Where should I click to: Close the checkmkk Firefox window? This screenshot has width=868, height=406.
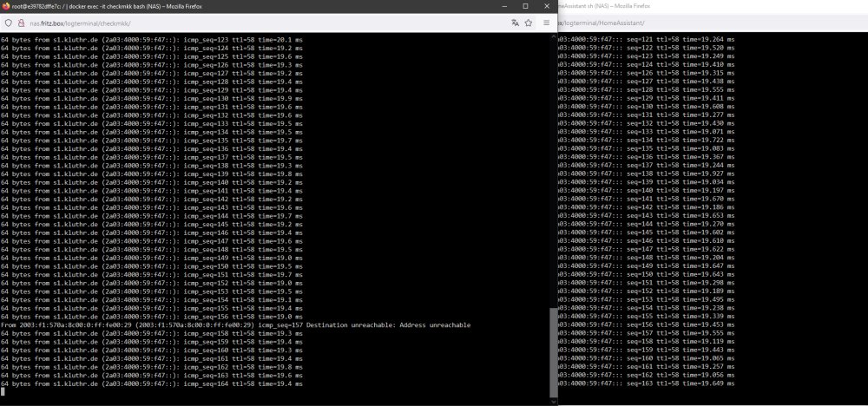coord(546,6)
